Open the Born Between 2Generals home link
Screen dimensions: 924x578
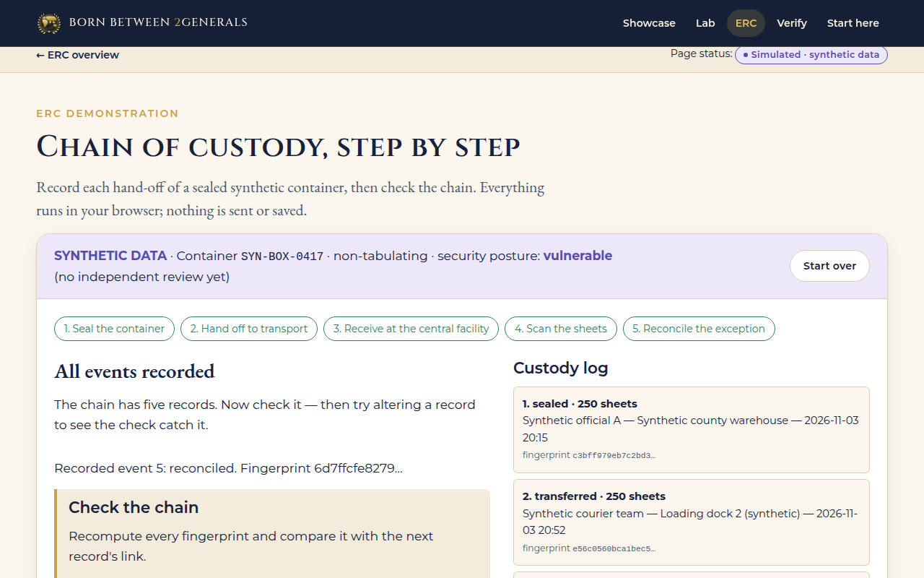click(142, 23)
